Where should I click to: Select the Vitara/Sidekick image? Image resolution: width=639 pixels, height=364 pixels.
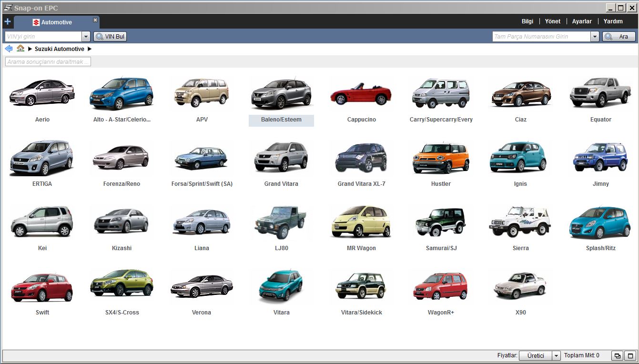click(361, 285)
